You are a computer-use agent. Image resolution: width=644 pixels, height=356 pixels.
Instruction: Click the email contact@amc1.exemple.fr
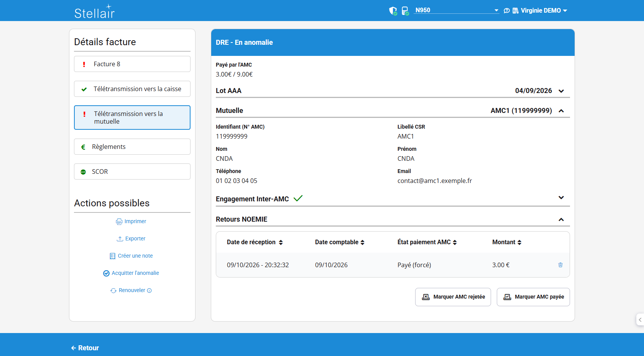point(435,181)
